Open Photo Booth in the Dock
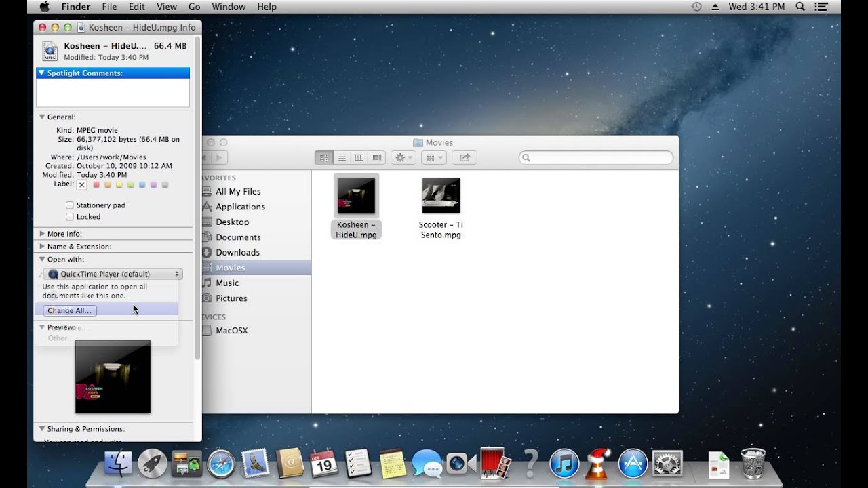Viewport: 868px width, 488px height. coord(496,463)
